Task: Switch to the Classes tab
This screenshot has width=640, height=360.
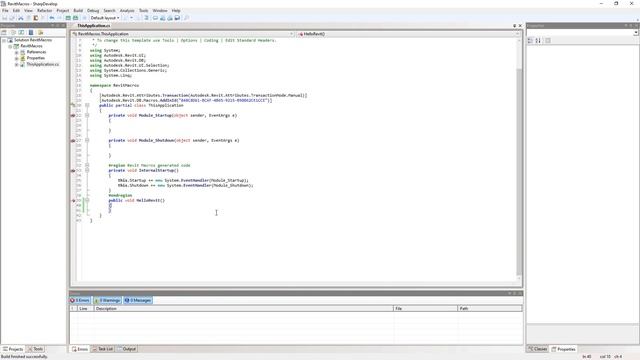Action: [x=538, y=349]
